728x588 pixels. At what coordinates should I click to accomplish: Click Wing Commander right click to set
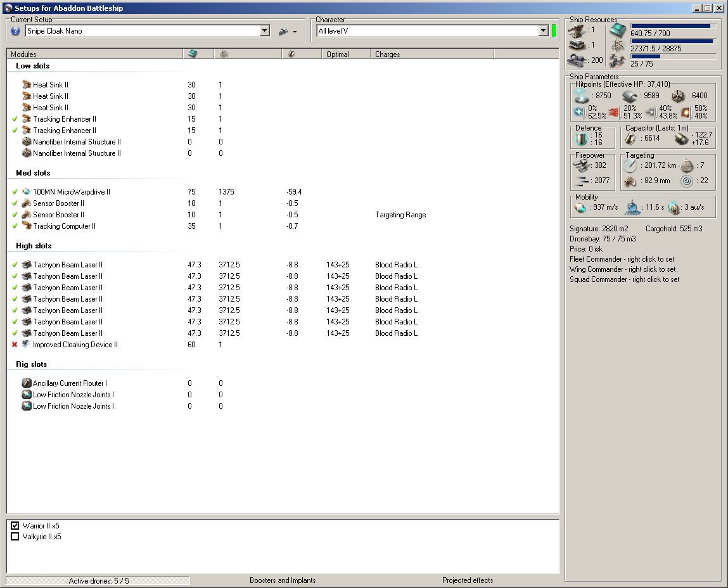coord(623,269)
